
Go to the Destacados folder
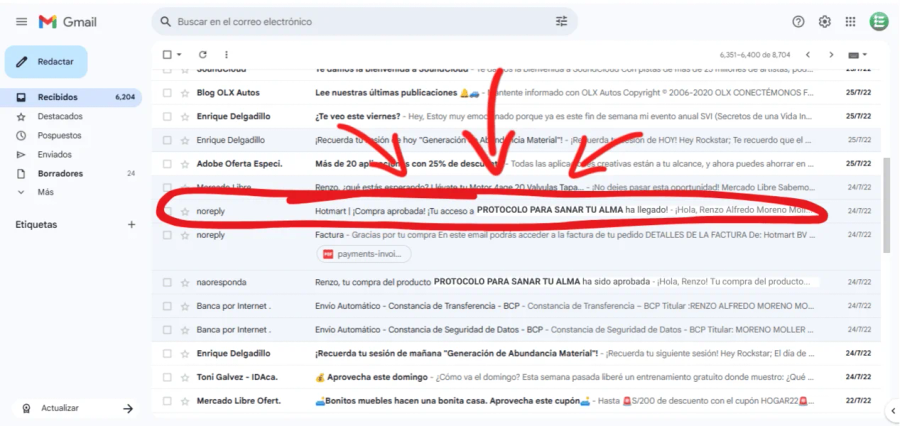tap(60, 116)
